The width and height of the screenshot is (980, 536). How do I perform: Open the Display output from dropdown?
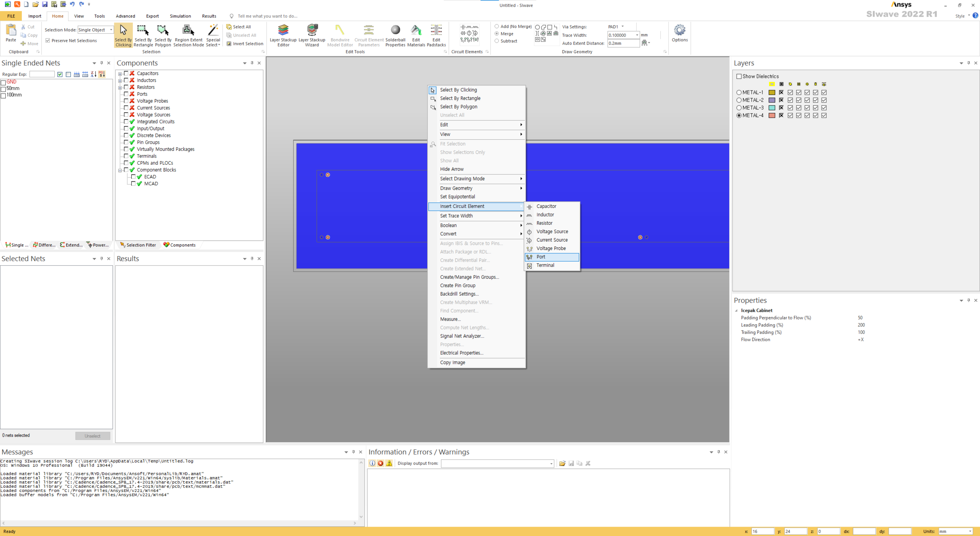(x=551, y=463)
